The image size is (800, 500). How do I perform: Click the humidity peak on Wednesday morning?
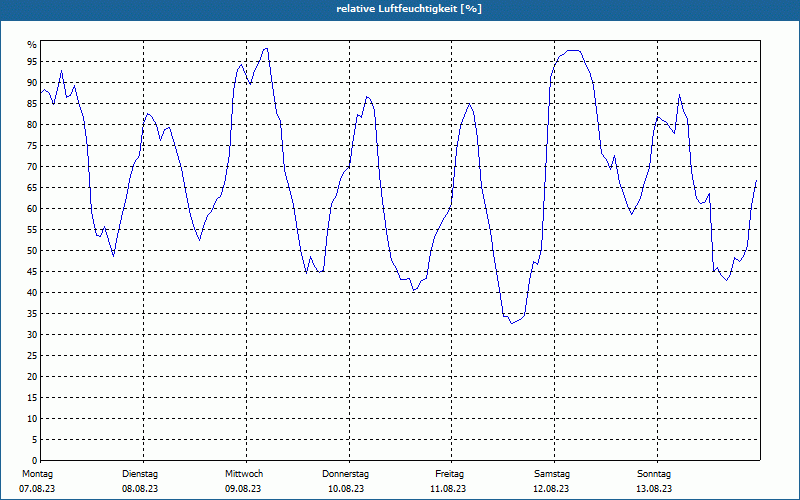point(265,49)
